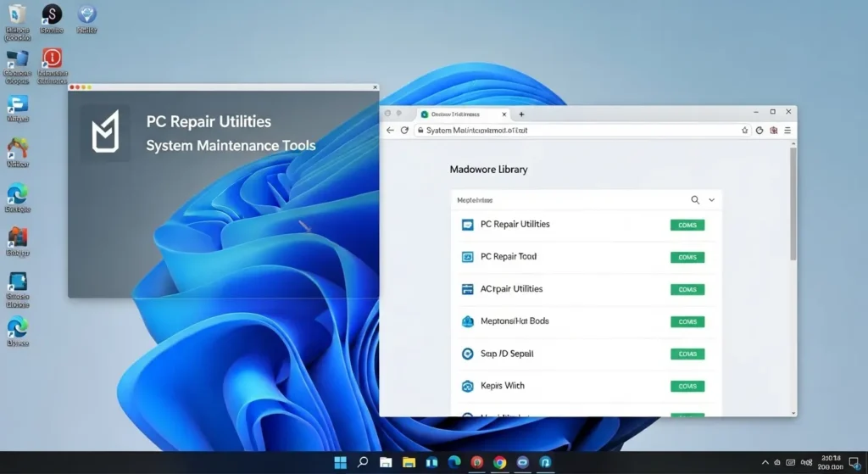Select the 'ACrpair Utilities' list entry
This screenshot has height=474, width=868.
pyautogui.click(x=587, y=289)
